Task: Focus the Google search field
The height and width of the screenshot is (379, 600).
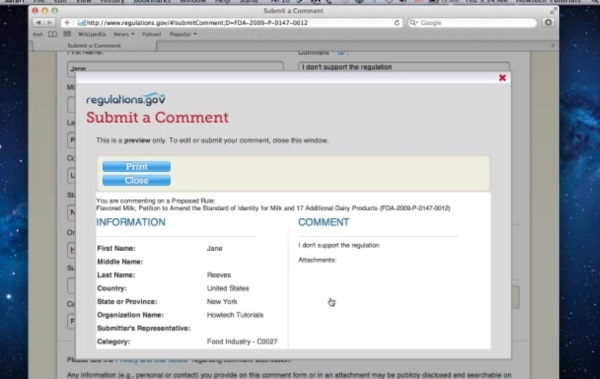Action: tap(472, 23)
